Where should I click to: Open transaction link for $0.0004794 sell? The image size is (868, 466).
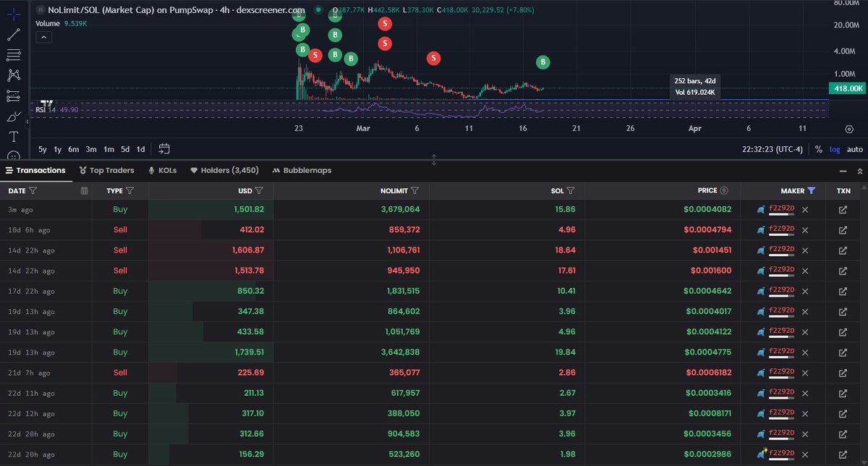[x=843, y=230]
